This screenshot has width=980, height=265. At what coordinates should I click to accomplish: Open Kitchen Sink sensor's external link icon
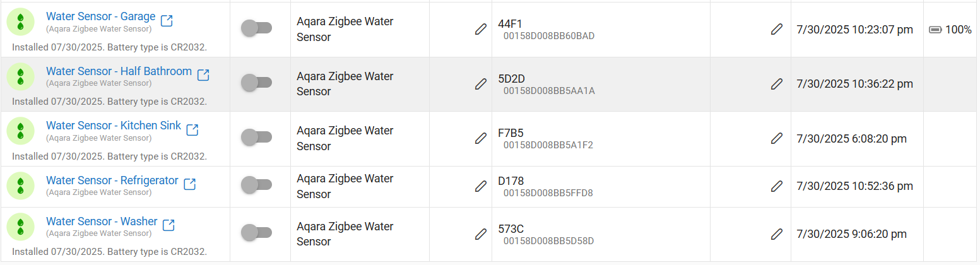click(192, 129)
